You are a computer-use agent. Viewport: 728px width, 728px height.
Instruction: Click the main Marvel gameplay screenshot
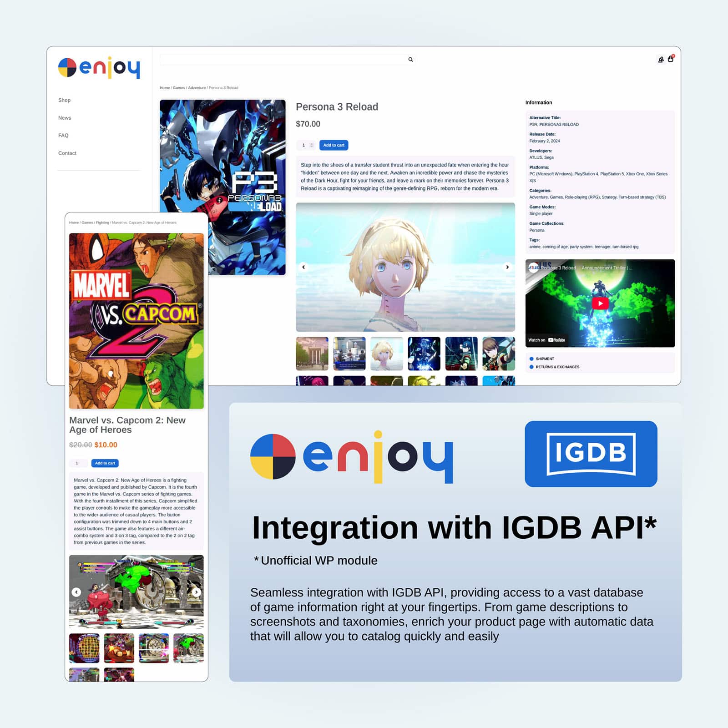click(x=136, y=592)
